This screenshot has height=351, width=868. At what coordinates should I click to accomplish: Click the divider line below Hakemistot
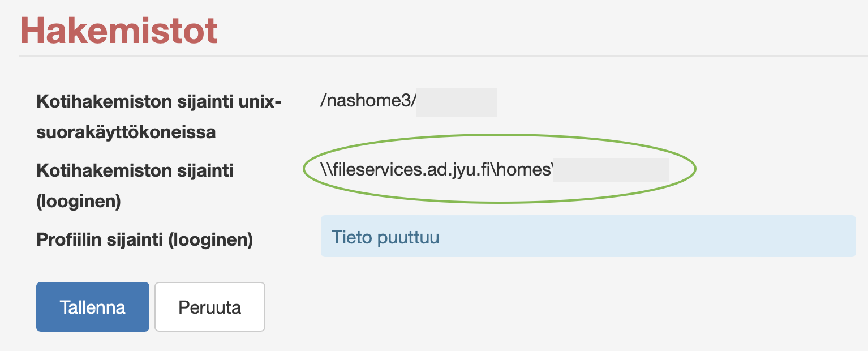pyautogui.click(x=434, y=55)
